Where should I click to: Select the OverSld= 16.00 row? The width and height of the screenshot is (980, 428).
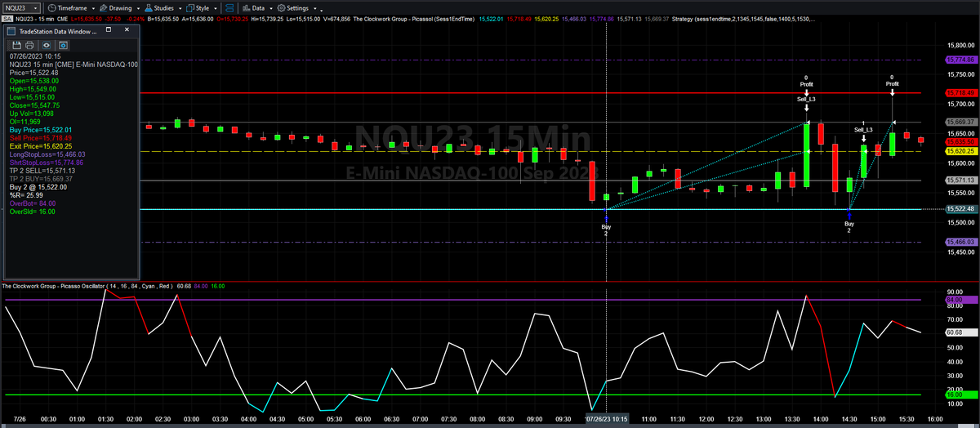point(33,212)
